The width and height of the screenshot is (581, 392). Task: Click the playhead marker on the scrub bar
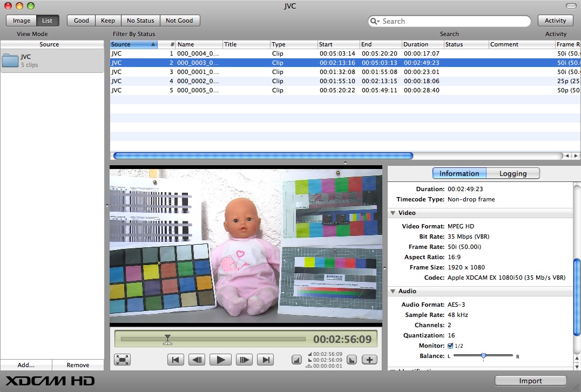(x=167, y=340)
